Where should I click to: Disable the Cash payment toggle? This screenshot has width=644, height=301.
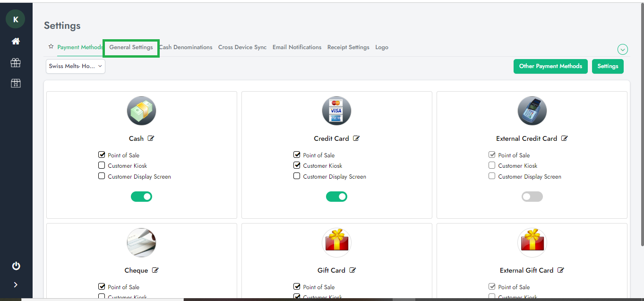141,197
